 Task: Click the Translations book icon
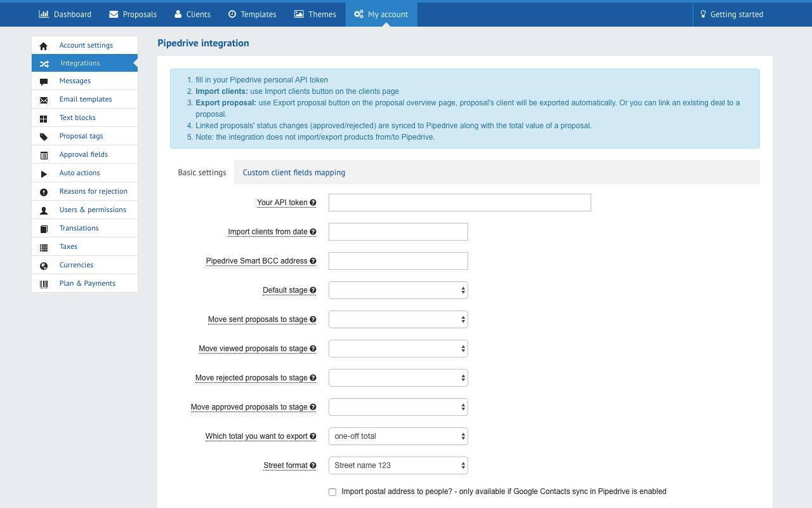click(44, 229)
